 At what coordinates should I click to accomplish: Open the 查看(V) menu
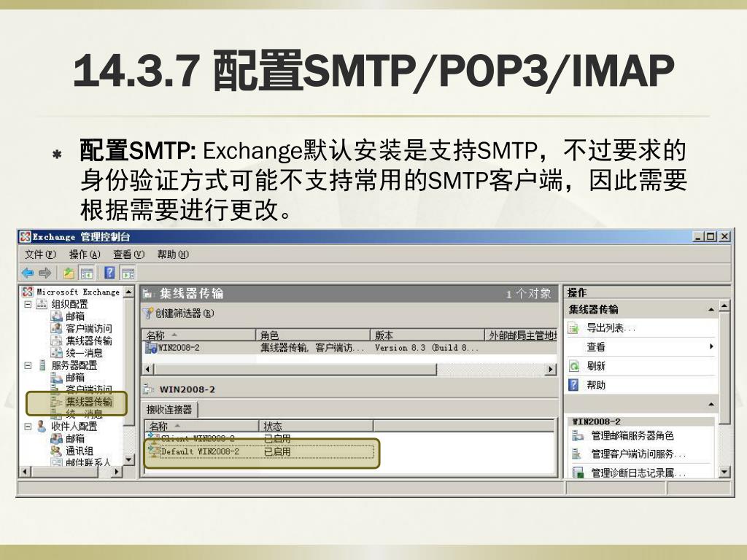tap(128, 254)
